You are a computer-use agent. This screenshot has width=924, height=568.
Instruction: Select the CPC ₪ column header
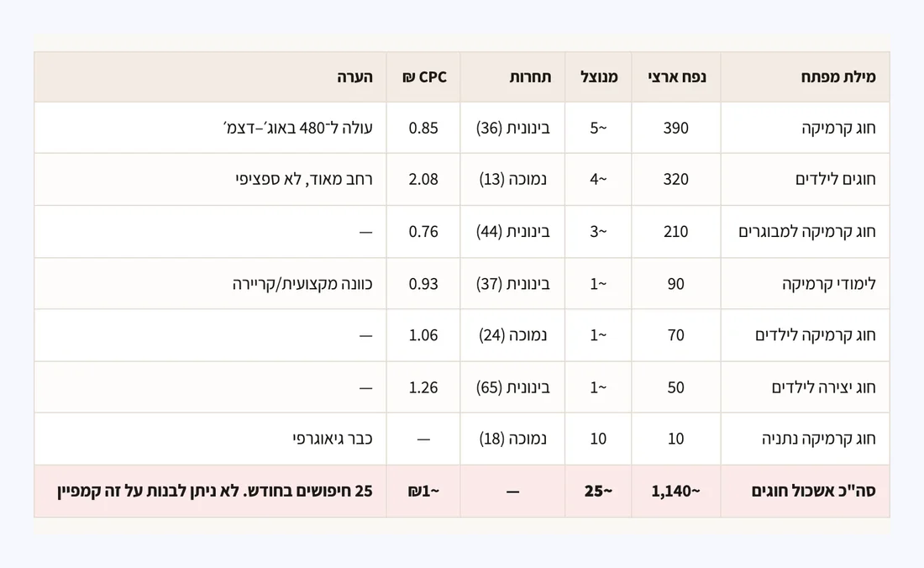pyautogui.click(x=424, y=77)
